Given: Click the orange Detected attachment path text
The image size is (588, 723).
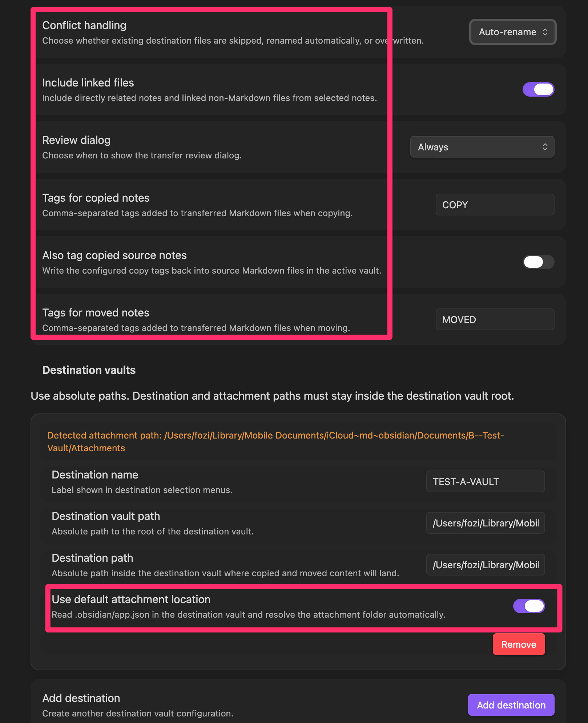Looking at the screenshot, I should (x=275, y=441).
